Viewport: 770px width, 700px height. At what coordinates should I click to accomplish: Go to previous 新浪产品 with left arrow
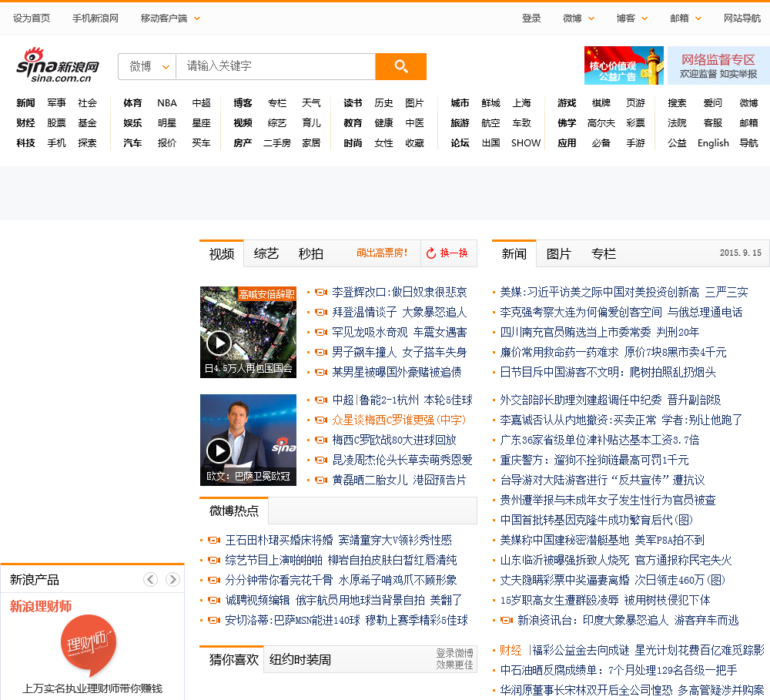tap(150, 580)
